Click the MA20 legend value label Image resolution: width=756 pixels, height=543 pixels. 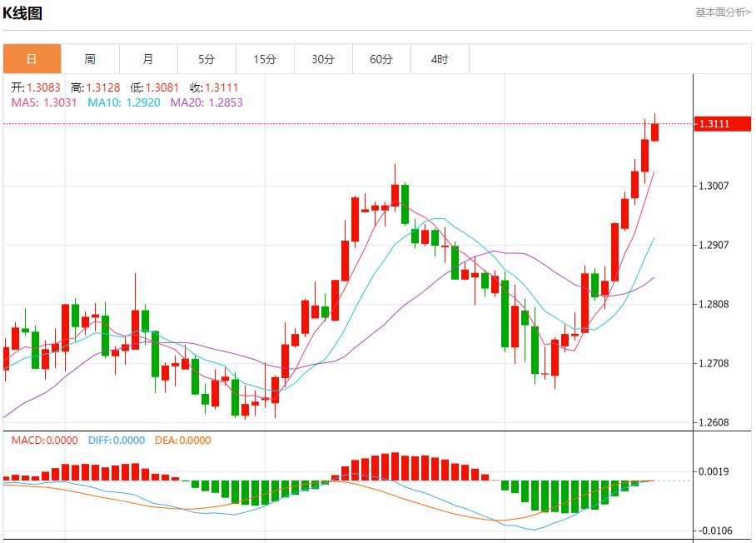coord(206,102)
